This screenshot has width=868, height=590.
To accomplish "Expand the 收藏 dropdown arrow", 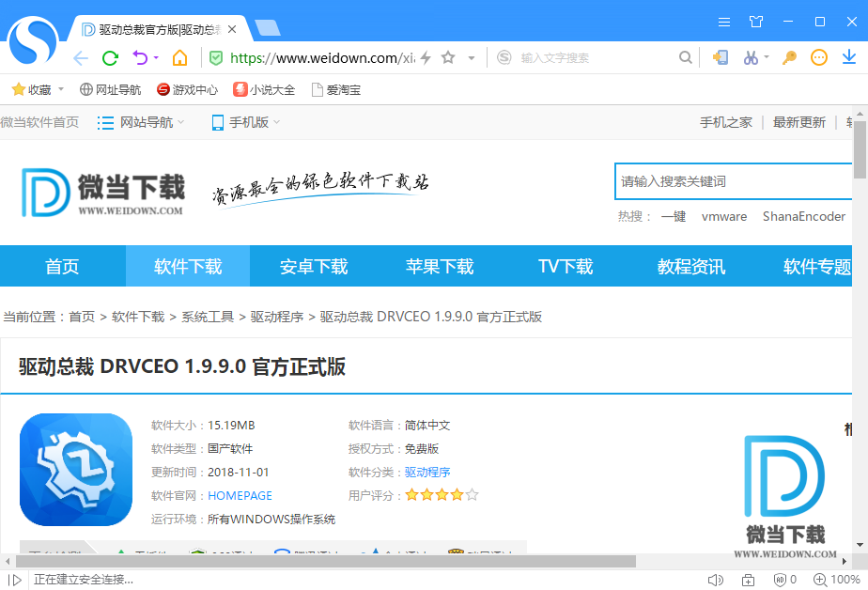I will click(x=61, y=89).
